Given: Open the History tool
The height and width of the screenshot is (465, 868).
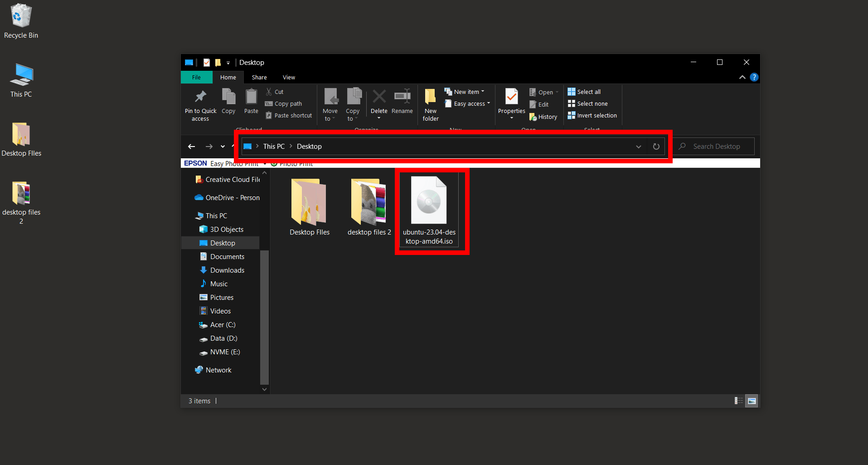Looking at the screenshot, I should coord(543,117).
